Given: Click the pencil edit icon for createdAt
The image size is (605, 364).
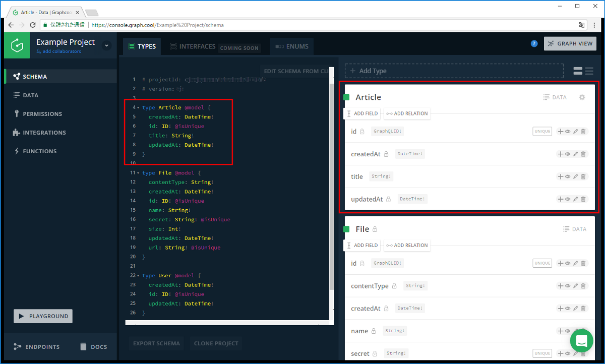Looking at the screenshot, I should pos(575,154).
